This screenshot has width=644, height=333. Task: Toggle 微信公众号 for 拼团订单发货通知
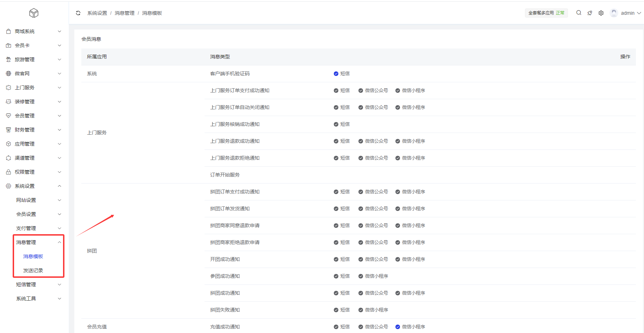pos(361,209)
